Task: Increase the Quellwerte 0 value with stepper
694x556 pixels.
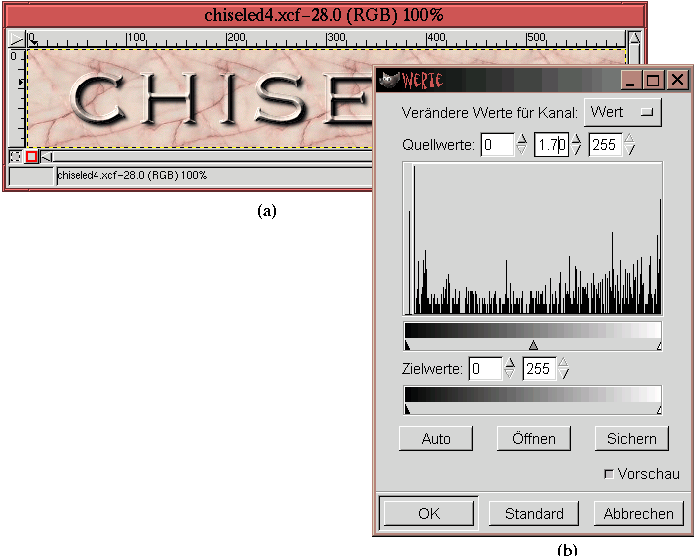Action: tap(521, 139)
